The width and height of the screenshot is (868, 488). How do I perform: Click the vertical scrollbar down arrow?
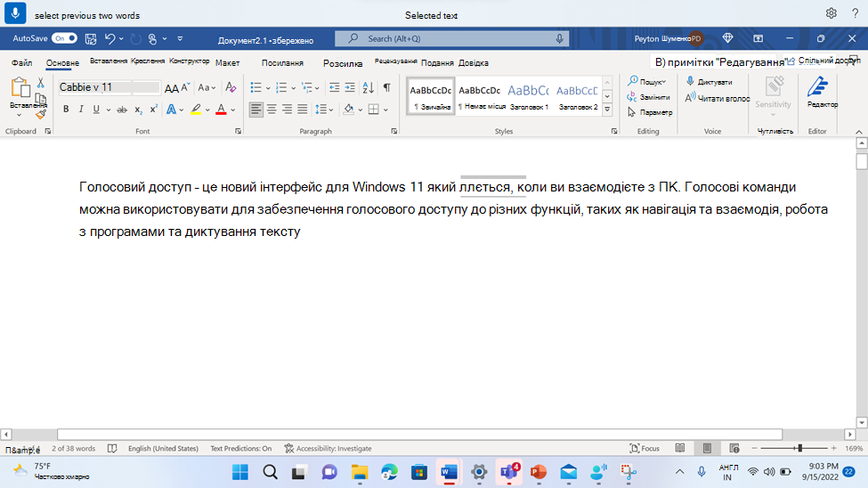point(862,422)
